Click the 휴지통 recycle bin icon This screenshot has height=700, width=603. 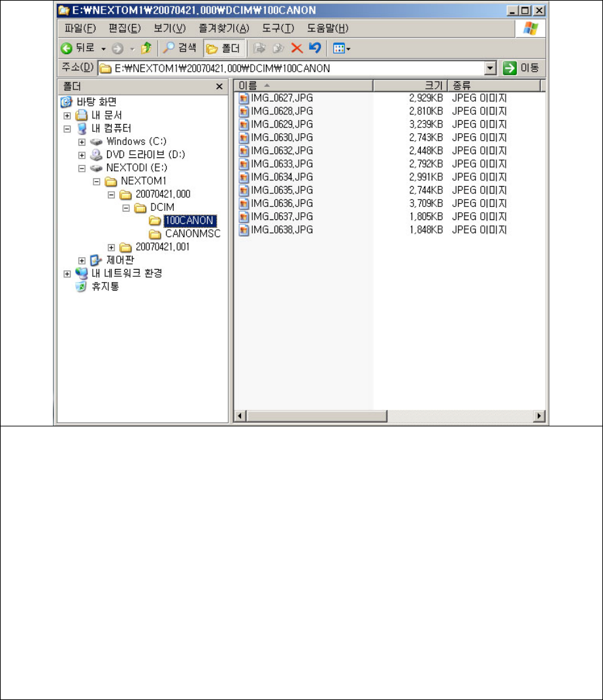pyautogui.click(x=81, y=286)
